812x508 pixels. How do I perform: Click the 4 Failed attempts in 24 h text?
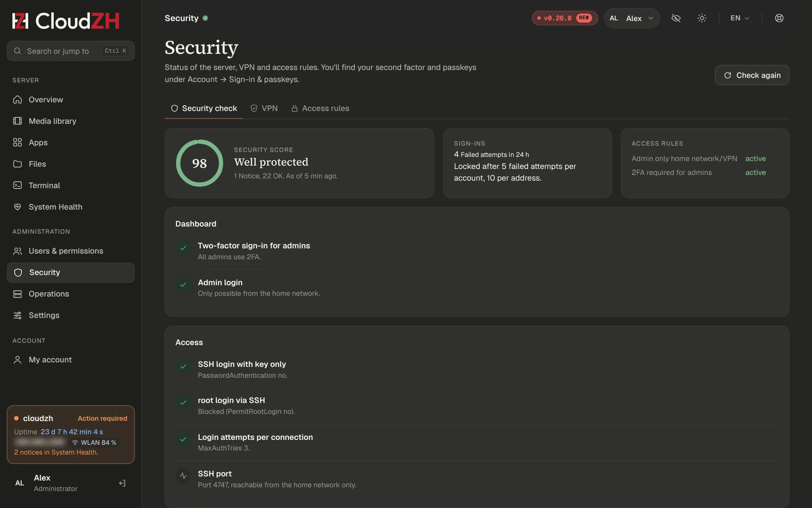[x=491, y=154]
